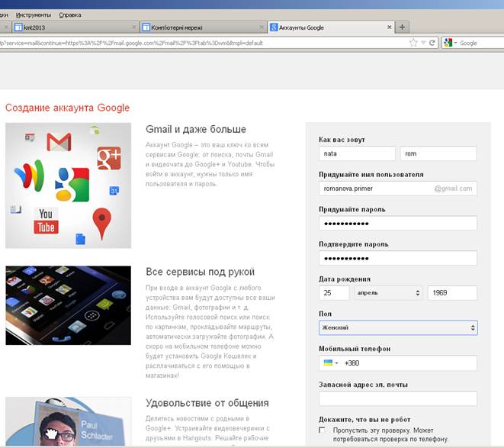Click the Gmail и даже больше heading
This screenshot has width=504, height=448.
pyautogui.click(x=196, y=130)
